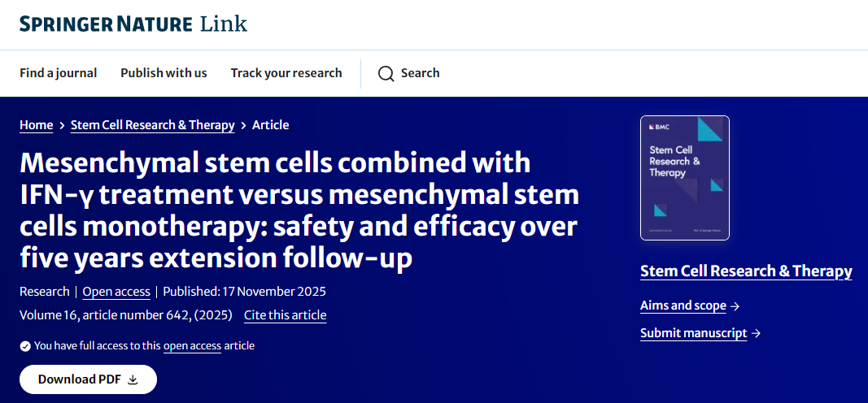Click the full access checkmark icon
This screenshot has width=868, height=403.
click(x=25, y=346)
